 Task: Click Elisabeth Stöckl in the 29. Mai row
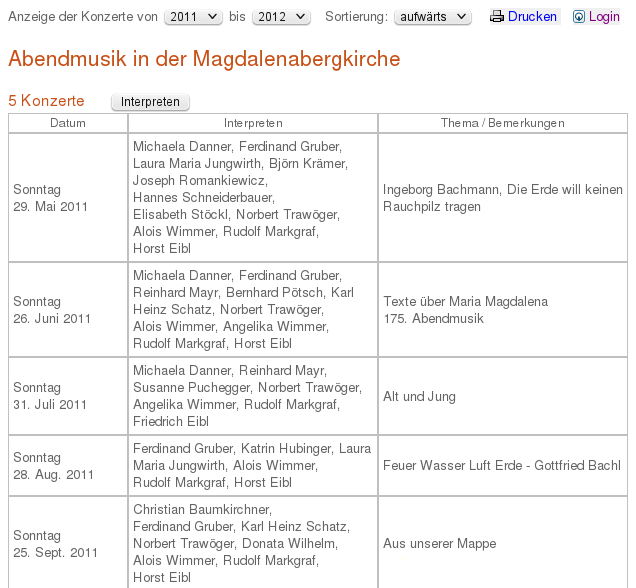[180, 214]
